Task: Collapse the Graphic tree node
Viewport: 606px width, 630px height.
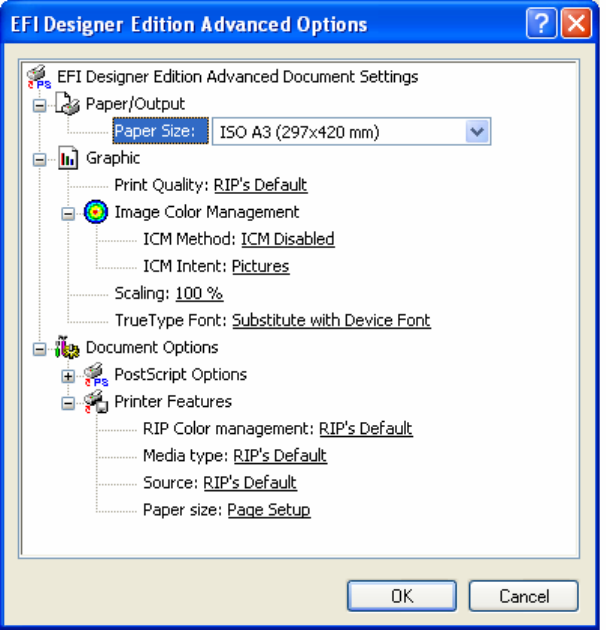Action: tap(40, 158)
